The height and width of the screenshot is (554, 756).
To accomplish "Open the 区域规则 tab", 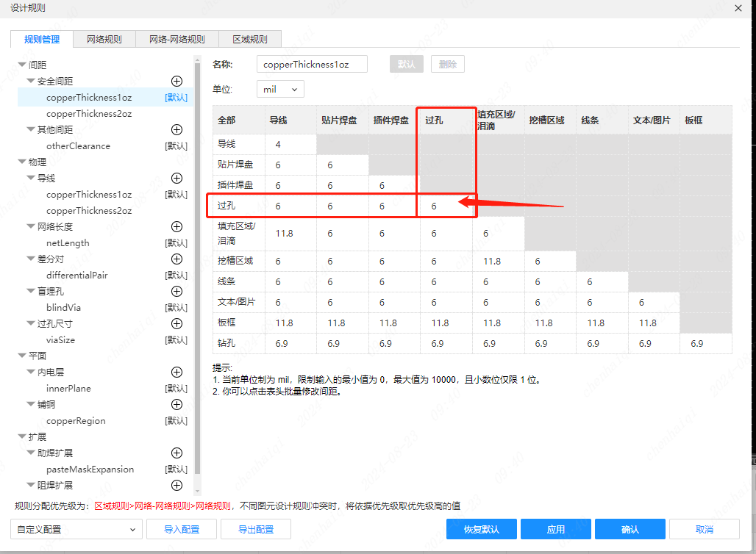I will click(249, 40).
